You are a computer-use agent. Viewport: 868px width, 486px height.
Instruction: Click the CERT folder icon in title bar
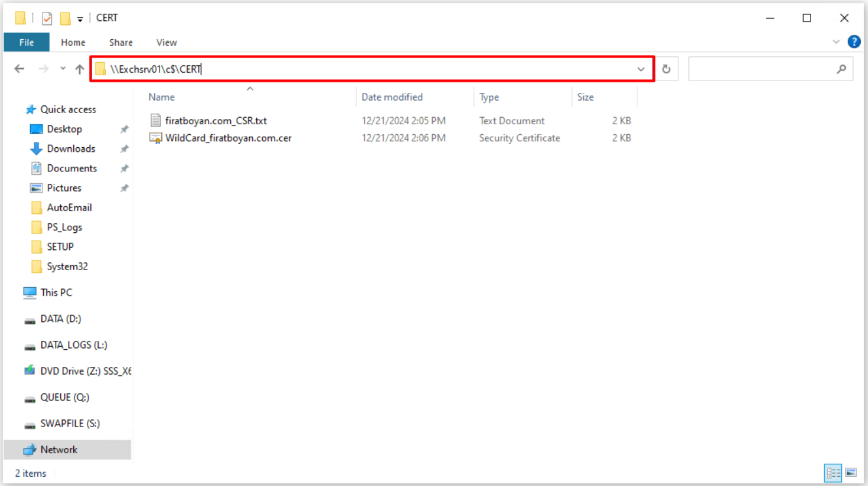click(21, 18)
